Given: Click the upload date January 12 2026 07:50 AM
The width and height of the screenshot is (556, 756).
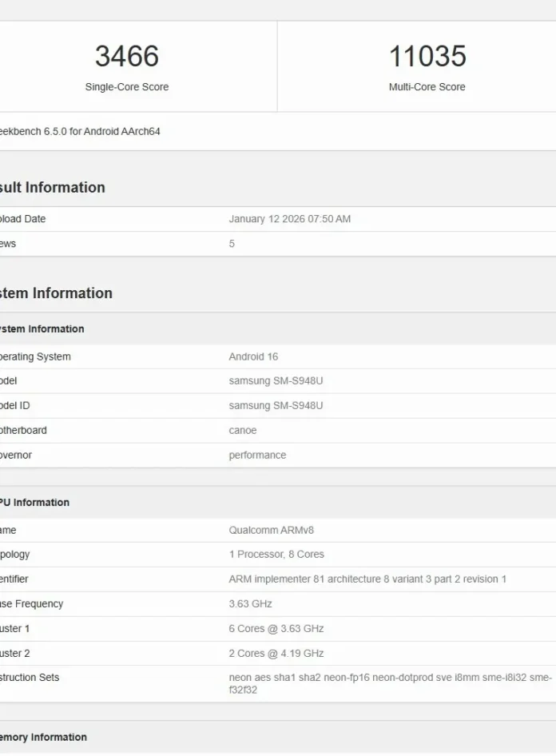Looking at the screenshot, I should click(x=289, y=219).
